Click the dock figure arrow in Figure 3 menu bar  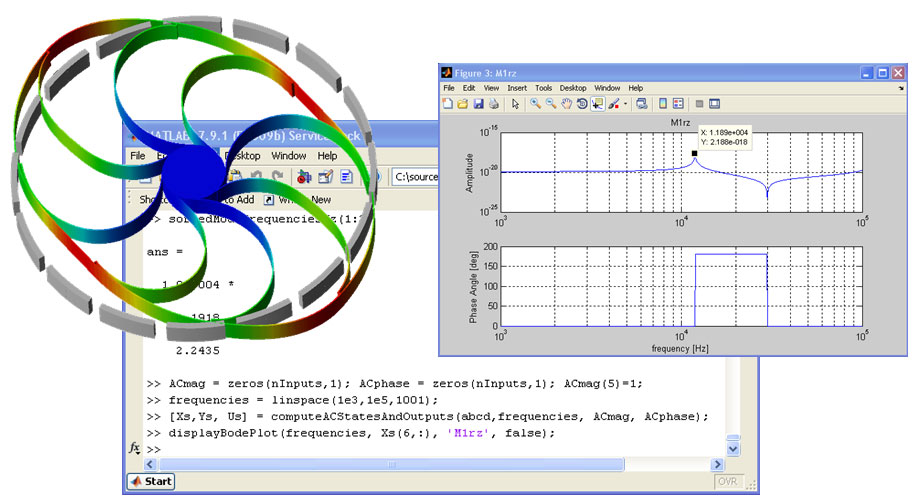coord(901,88)
